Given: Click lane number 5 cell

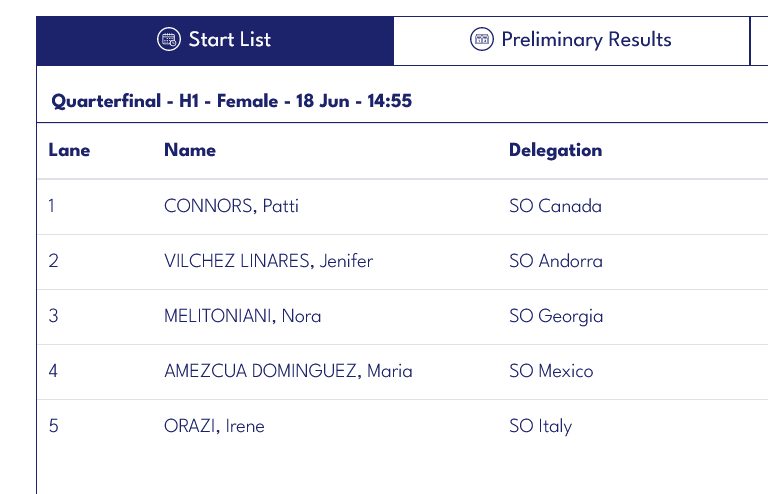Looking at the screenshot, I should (x=53, y=426).
